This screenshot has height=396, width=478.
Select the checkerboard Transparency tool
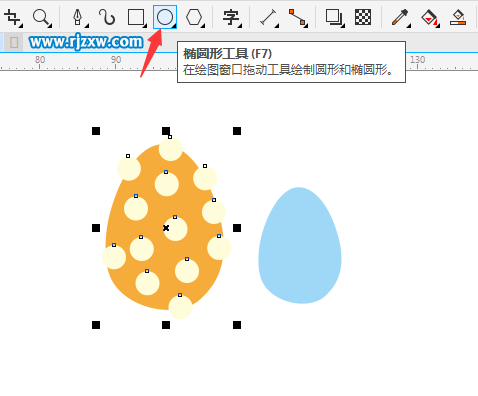pyautogui.click(x=363, y=17)
